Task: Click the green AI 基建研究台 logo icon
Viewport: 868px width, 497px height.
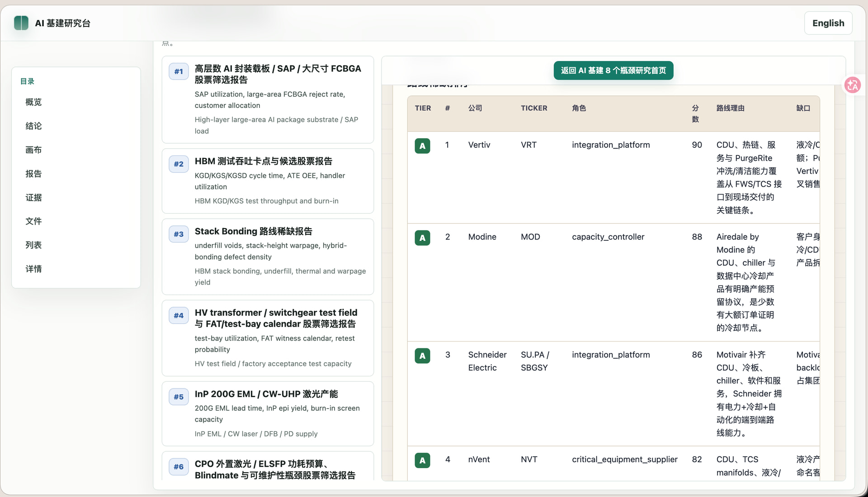Action: (21, 23)
